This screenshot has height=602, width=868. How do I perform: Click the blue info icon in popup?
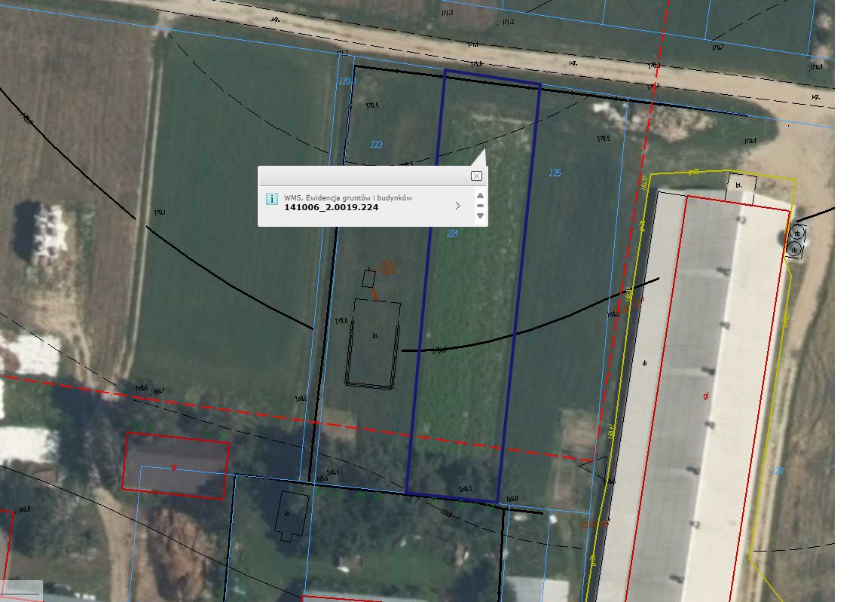click(x=272, y=199)
